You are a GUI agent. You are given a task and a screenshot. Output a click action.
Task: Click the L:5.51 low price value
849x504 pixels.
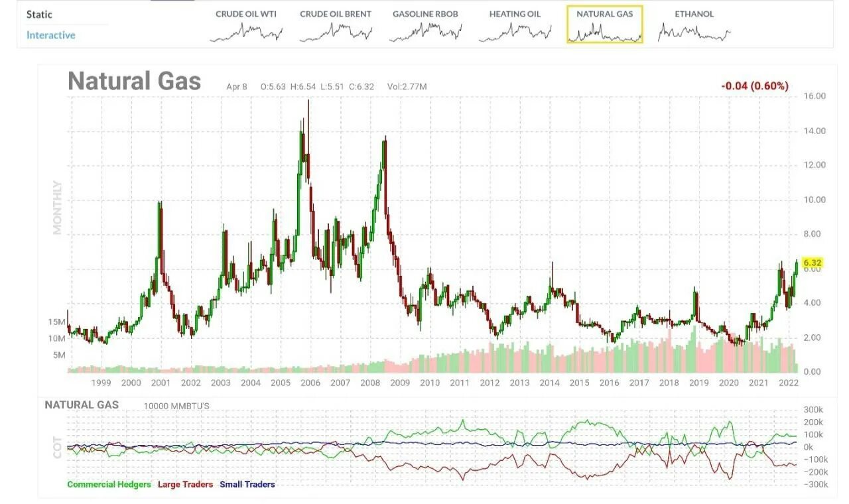[x=332, y=87]
